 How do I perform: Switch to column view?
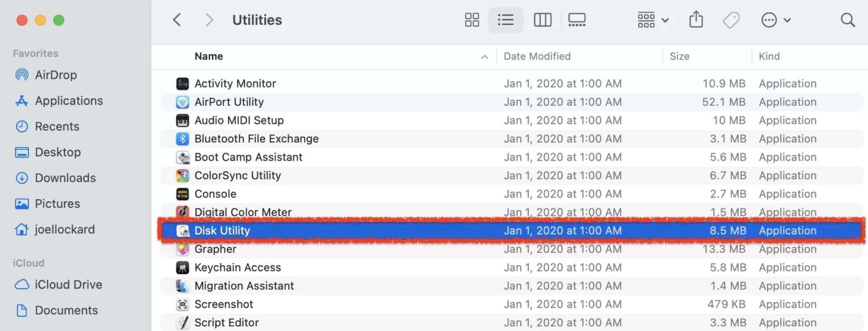(x=542, y=19)
